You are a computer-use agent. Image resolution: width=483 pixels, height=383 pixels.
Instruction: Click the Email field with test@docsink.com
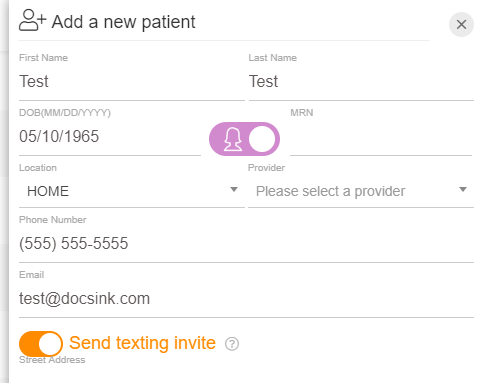246,299
